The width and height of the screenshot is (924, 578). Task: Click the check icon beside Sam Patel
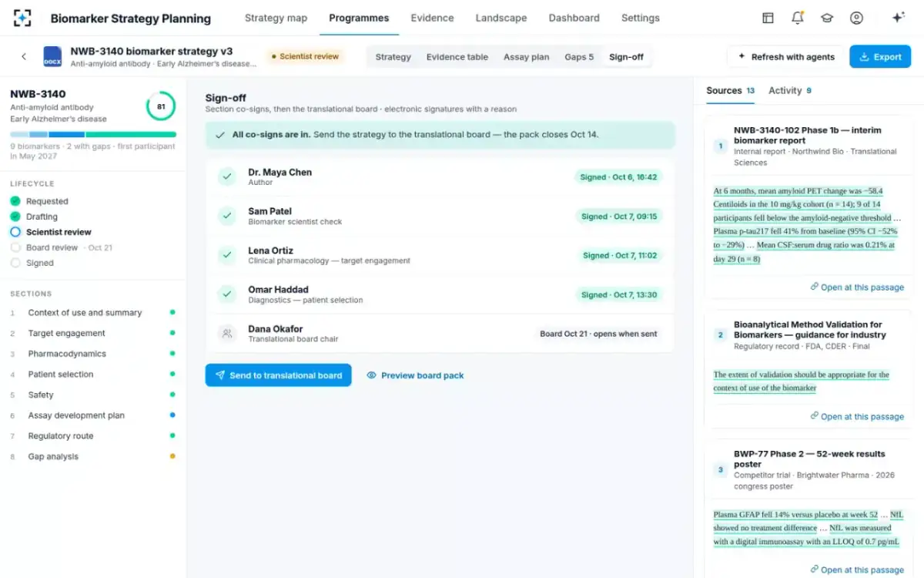tap(227, 217)
